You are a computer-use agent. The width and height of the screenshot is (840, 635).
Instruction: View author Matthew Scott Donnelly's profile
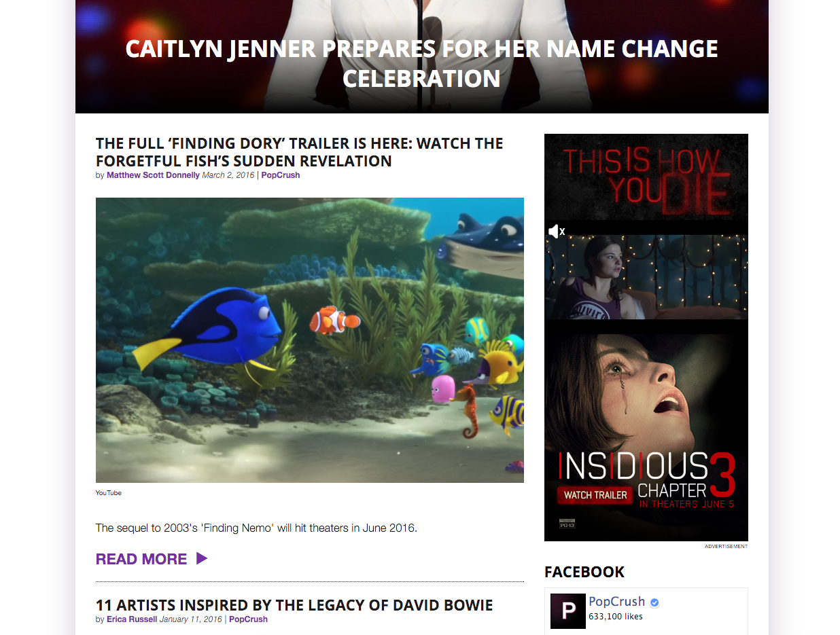(x=154, y=175)
